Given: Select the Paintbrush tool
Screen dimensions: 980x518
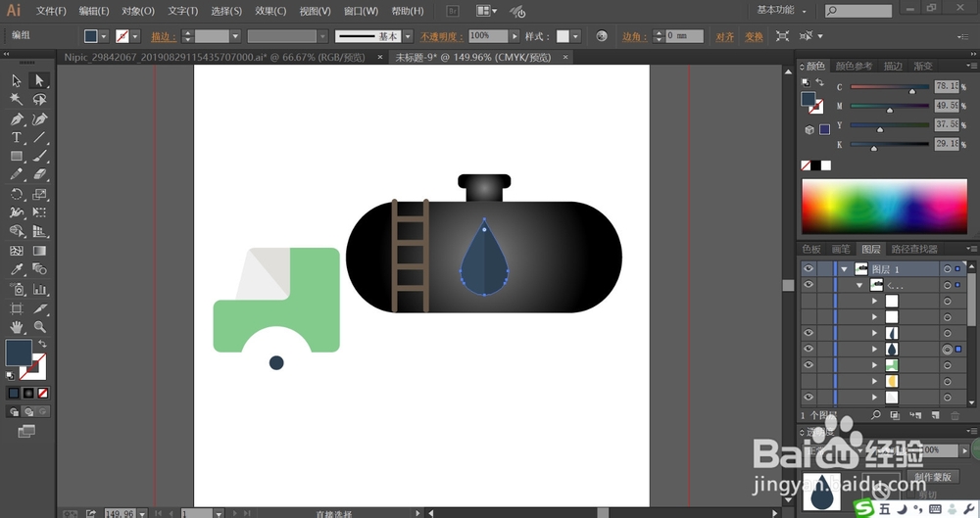Looking at the screenshot, I should pyautogui.click(x=39, y=157).
